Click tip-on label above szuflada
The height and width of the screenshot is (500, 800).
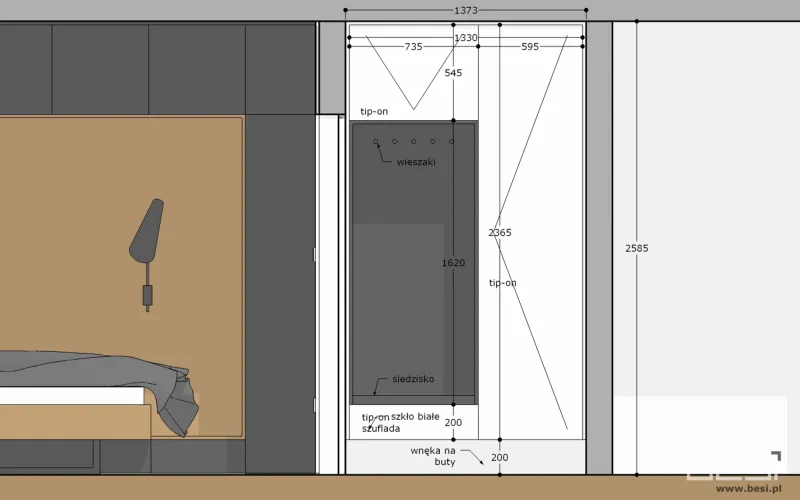(x=376, y=417)
